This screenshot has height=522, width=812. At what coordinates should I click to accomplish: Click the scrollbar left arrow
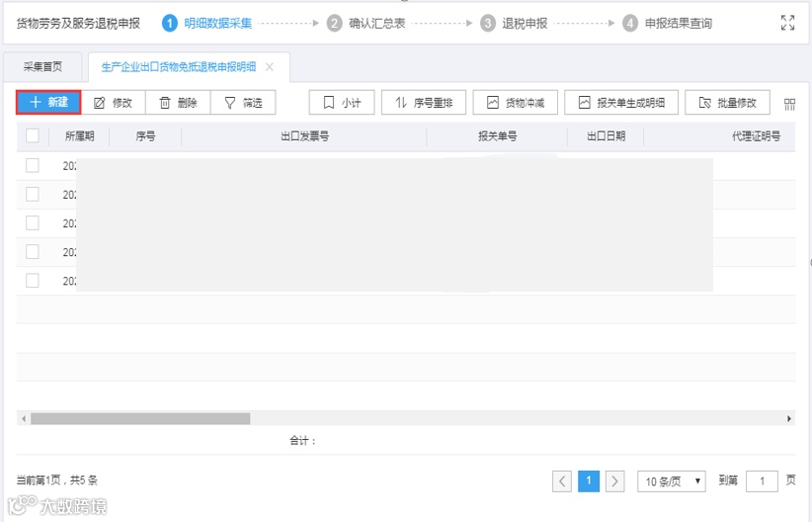24,418
